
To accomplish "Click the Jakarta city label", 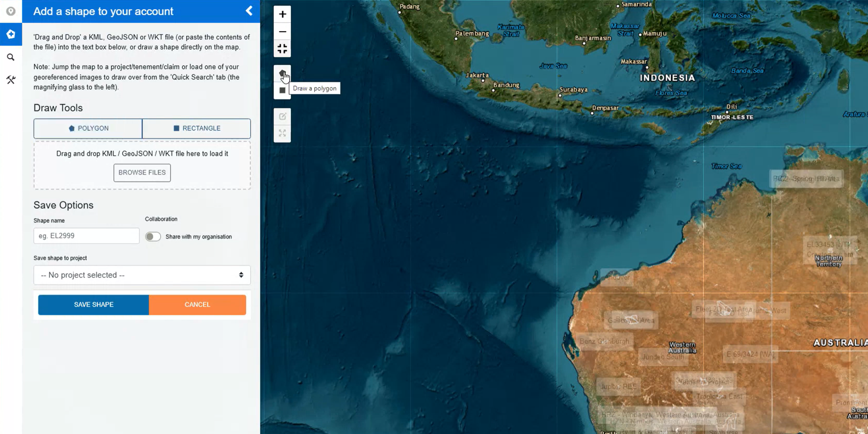I will tap(477, 75).
